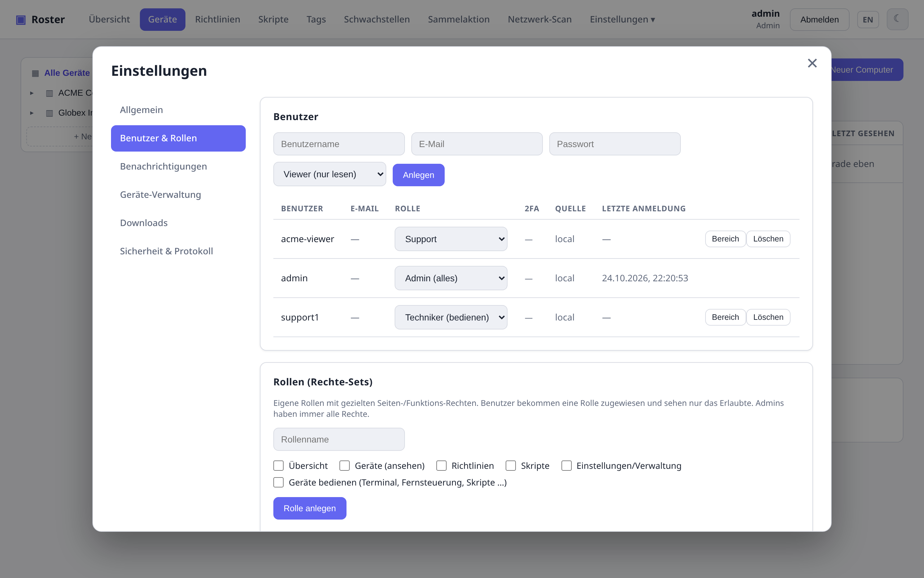Switch language with the EN button
The height and width of the screenshot is (578, 924).
[x=868, y=20]
